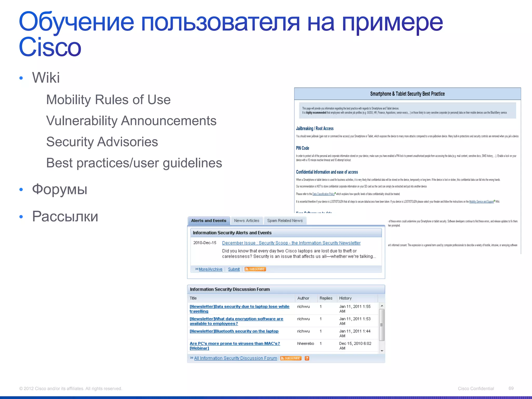Open the News Articles tab

click(247, 221)
